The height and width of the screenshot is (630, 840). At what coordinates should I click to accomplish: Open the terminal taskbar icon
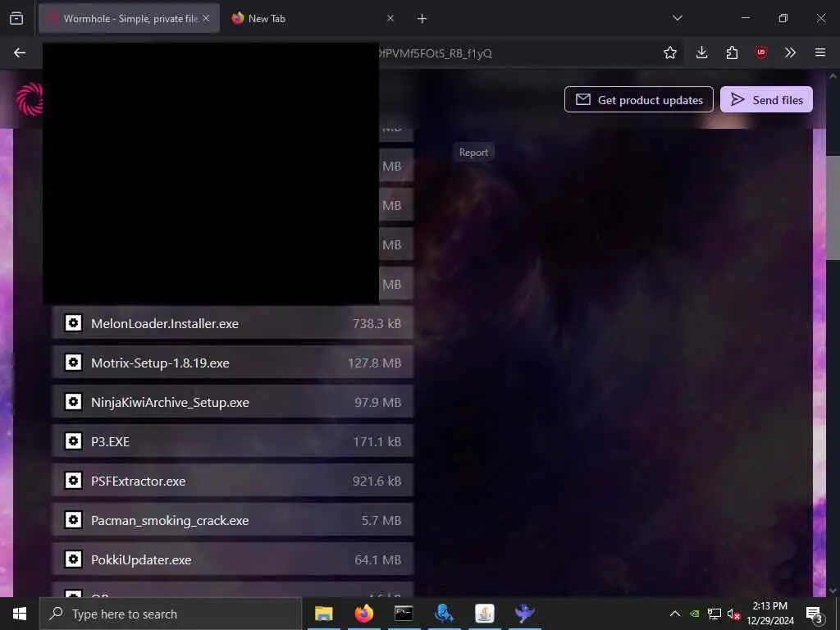404,614
